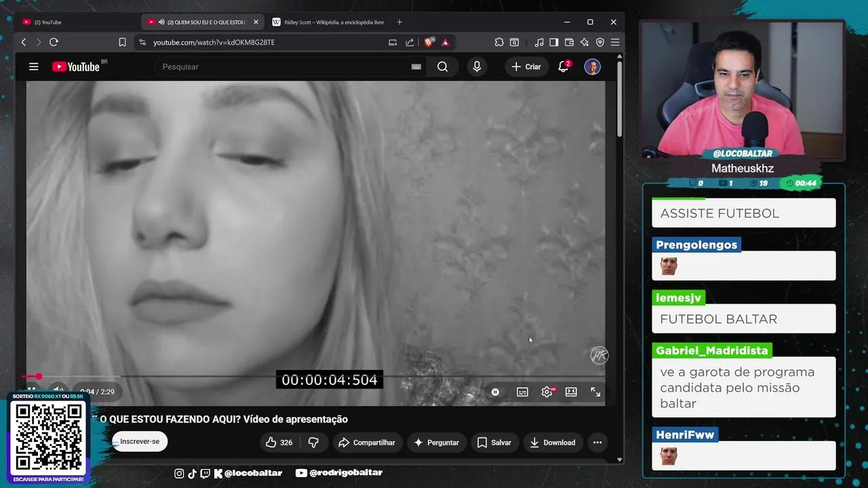868x488 pixels.
Task: Show the on-screen keyboard in search box
Action: click(416, 66)
